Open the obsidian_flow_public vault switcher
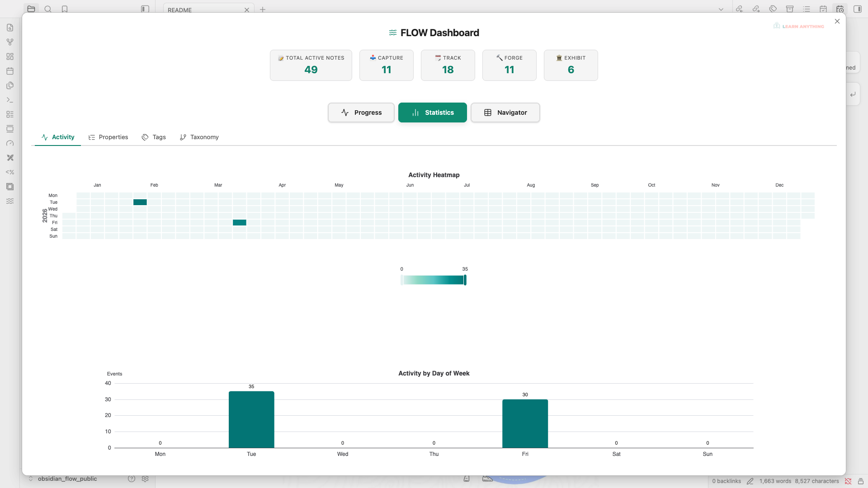868x488 pixels. tap(67, 479)
